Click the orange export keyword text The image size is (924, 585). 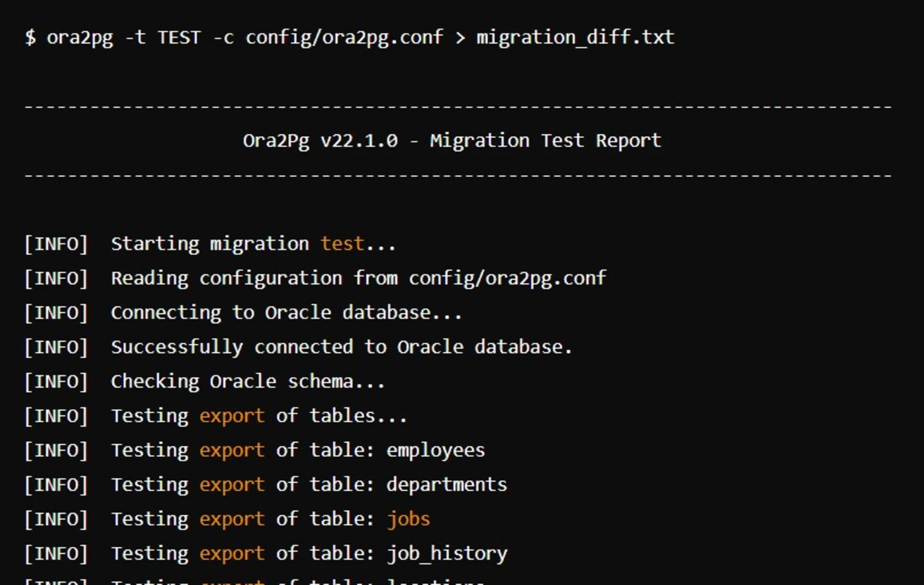pos(231,416)
